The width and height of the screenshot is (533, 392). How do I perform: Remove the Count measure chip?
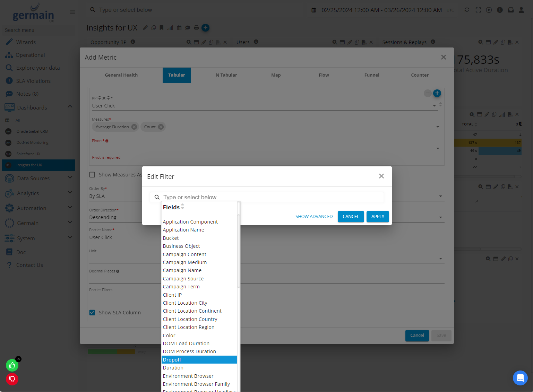pos(161,127)
